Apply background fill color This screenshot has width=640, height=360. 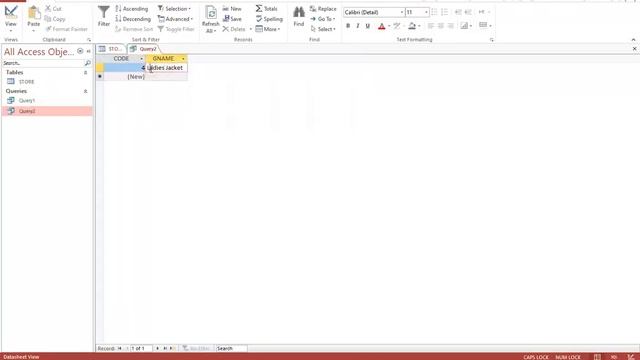click(412, 26)
